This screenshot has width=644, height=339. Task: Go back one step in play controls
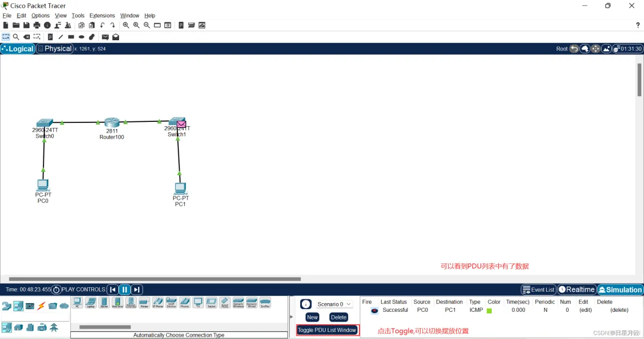tap(113, 289)
